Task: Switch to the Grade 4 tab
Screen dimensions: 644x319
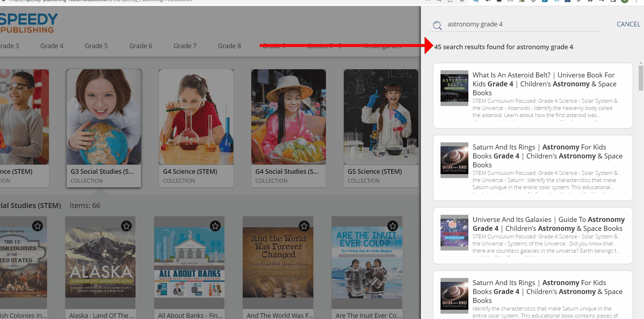Action: coord(52,46)
